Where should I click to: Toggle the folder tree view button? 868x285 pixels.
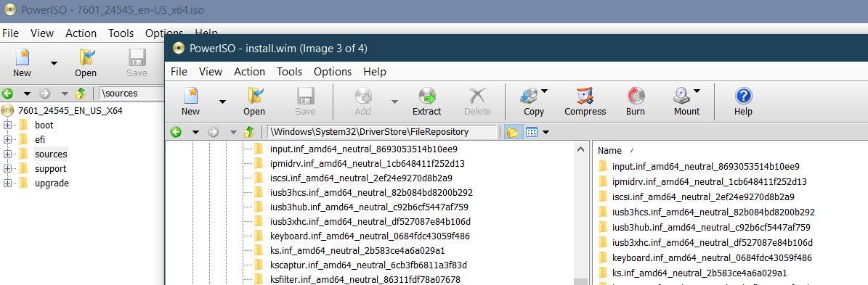[x=512, y=132]
